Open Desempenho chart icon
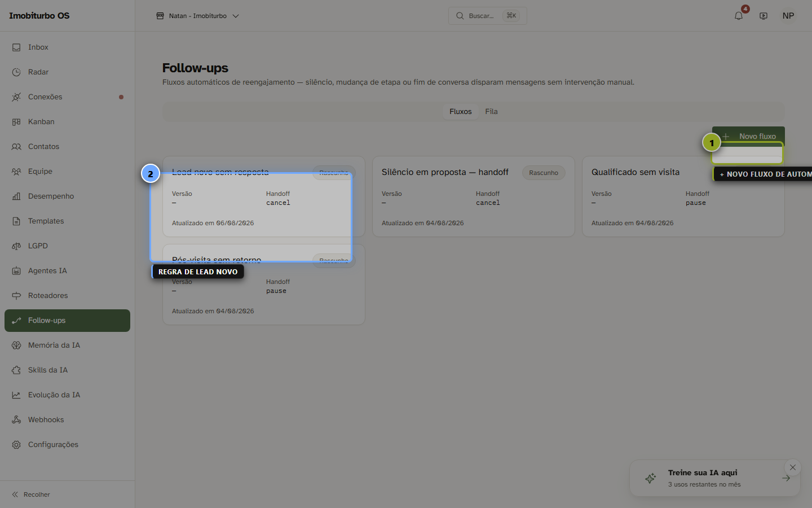Viewport: 812px width, 508px height. point(16,196)
